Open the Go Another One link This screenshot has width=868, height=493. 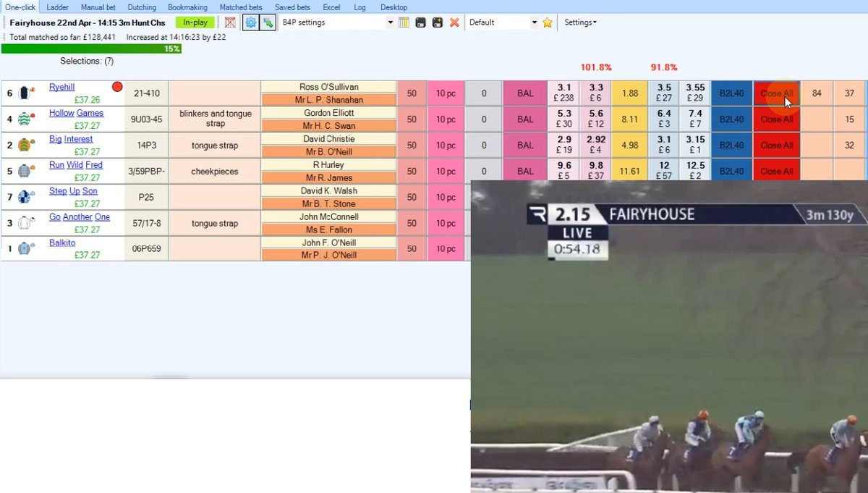(80, 217)
